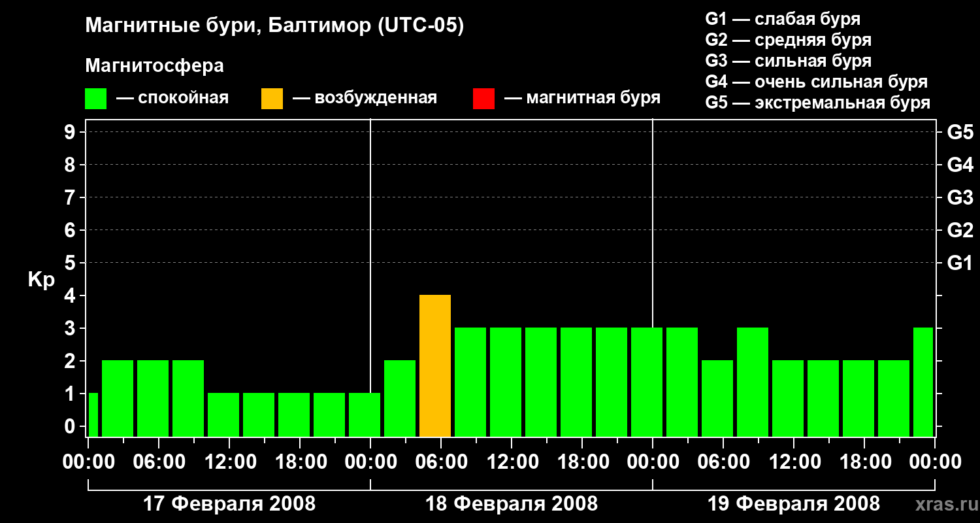Click the 'G1 — слабая буря' legend line

(783, 19)
